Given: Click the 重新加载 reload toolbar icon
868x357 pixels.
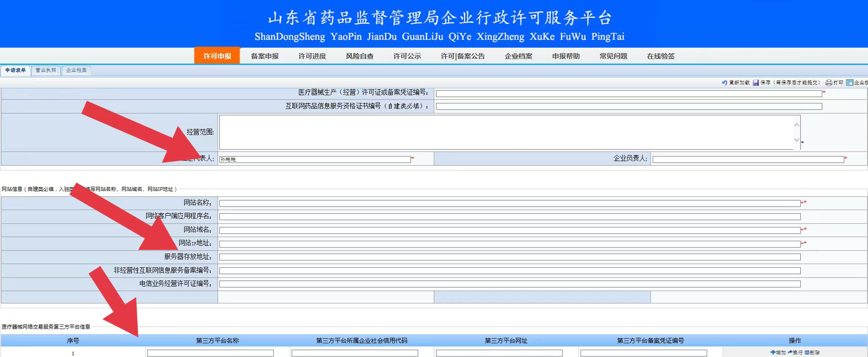Looking at the screenshot, I should [x=724, y=83].
